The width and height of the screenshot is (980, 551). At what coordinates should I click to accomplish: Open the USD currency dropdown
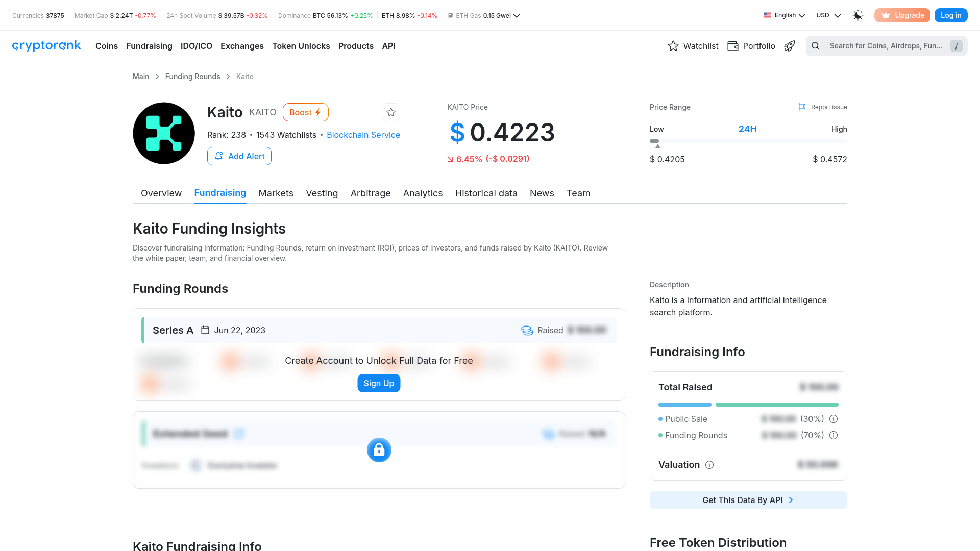coord(828,15)
